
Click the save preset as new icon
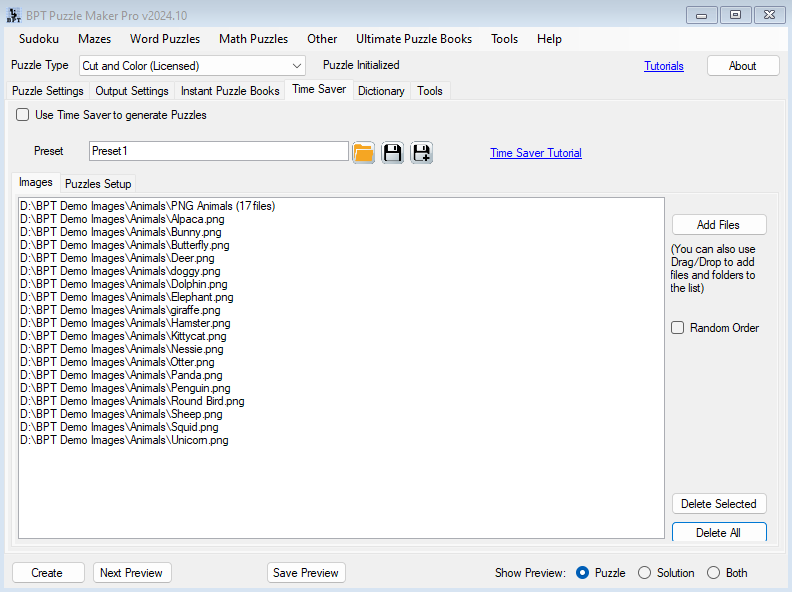(x=421, y=152)
